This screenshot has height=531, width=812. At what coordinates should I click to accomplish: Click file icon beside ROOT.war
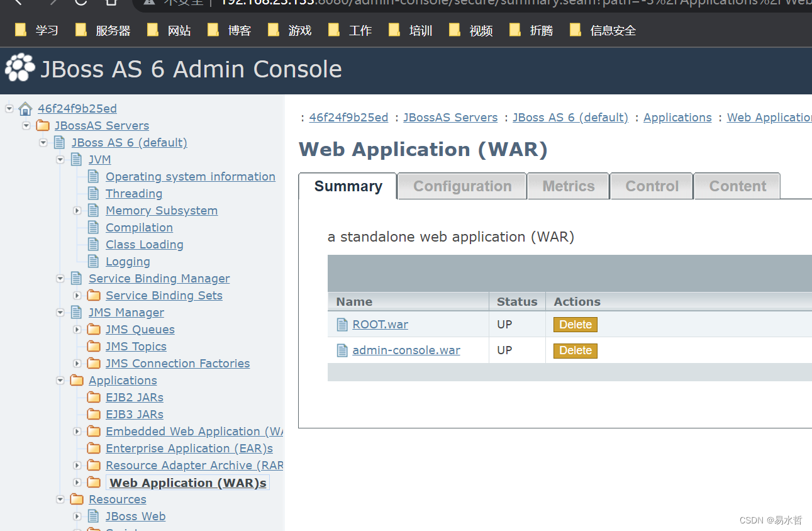pos(342,325)
